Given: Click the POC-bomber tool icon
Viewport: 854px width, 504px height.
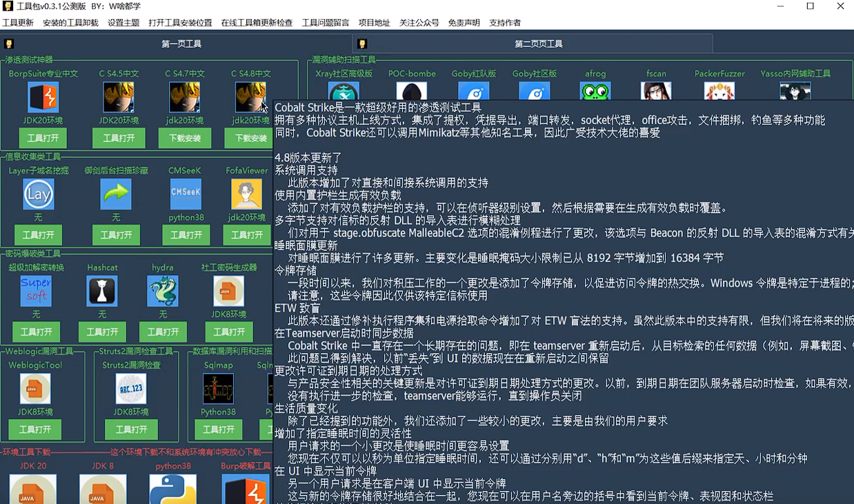Looking at the screenshot, I should tap(412, 91).
